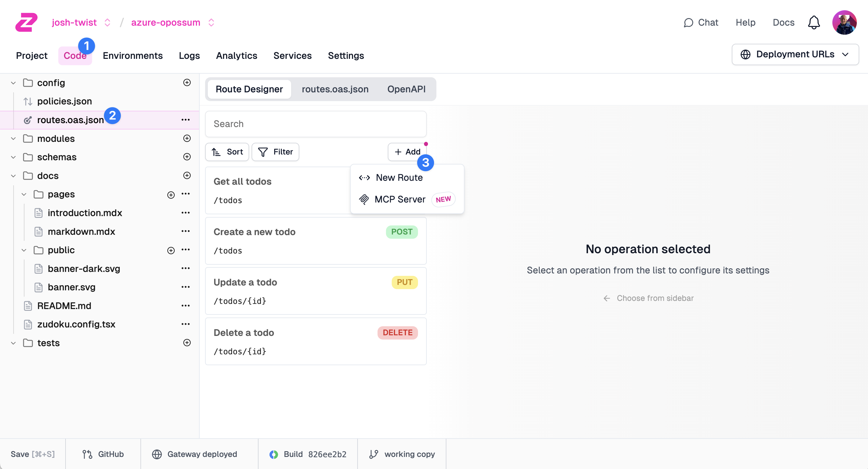The image size is (868, 469).
Task: Open more options for banner.svg
Action: [185, 287]
